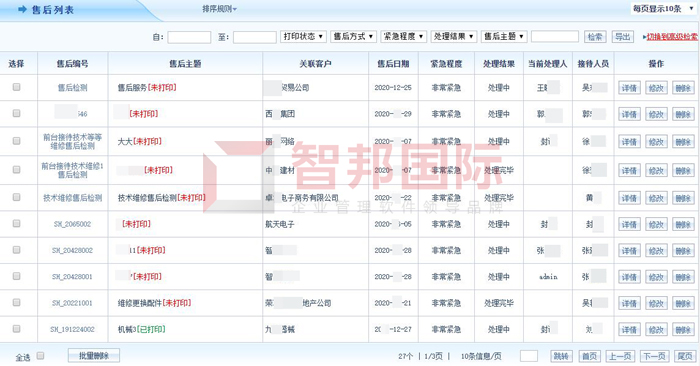
Task: Go to first page with 首页
Action: 589,356
